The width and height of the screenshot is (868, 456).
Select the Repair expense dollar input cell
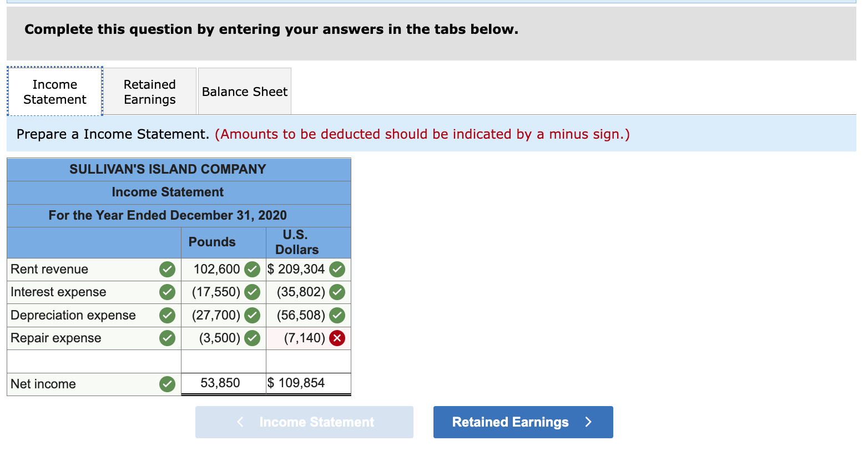300,338
